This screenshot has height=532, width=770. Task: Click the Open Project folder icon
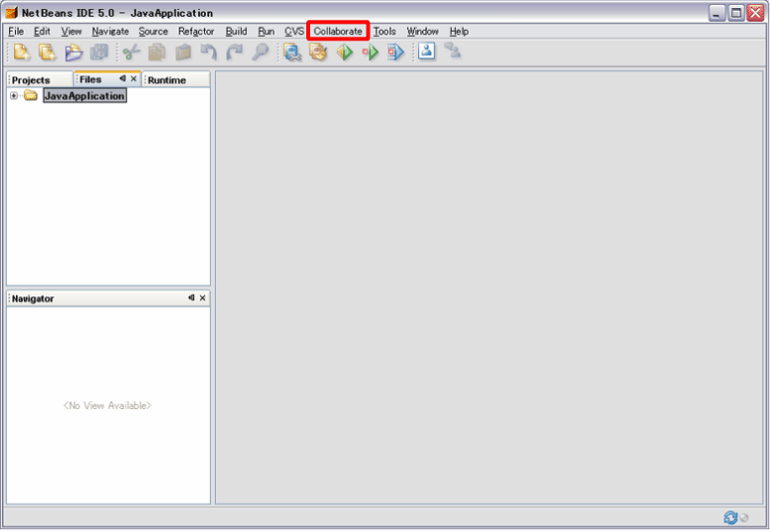[x=73, y=53]
